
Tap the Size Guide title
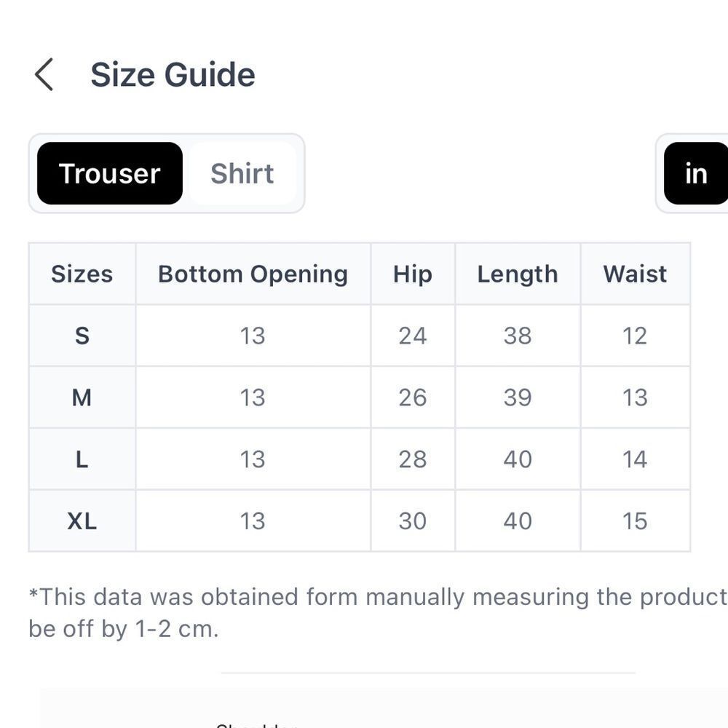(x=173, y=74)
